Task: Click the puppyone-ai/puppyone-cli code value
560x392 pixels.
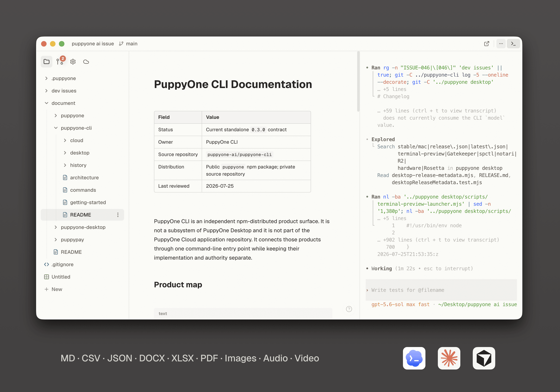Action: [239, 155]
